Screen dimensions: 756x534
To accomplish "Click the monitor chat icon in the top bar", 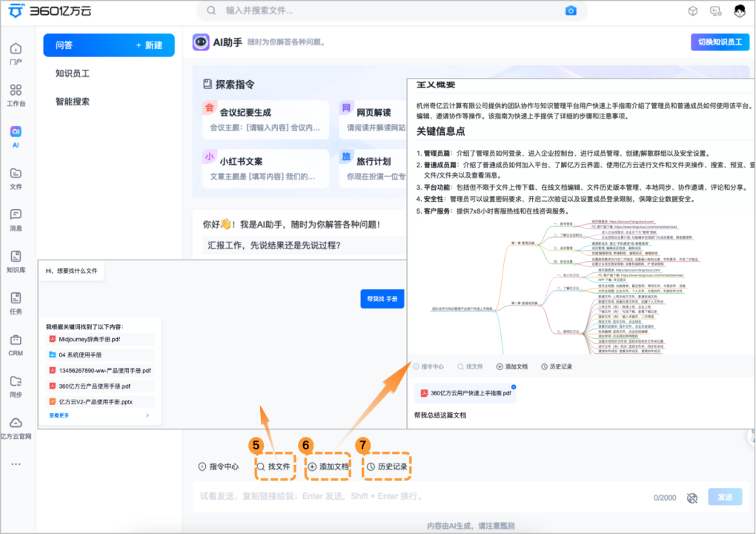I will tap(716, 10).
